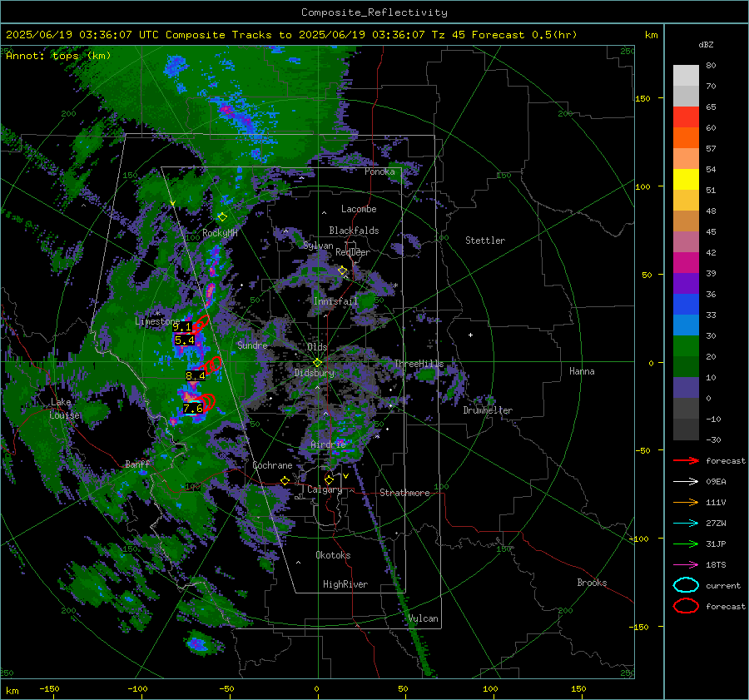Click the Okotoks city label
This screenshot has width=749, height=700.
pyautogui.click(x=333, y=555)
